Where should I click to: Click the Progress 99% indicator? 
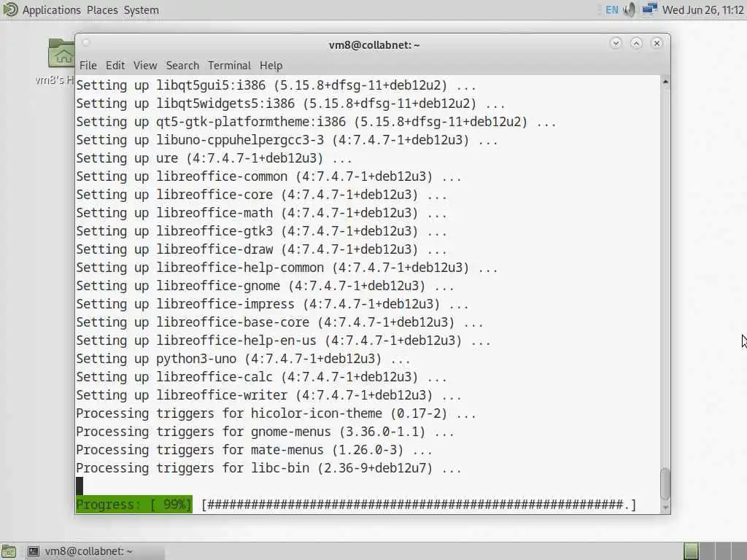tap(134, 505)
